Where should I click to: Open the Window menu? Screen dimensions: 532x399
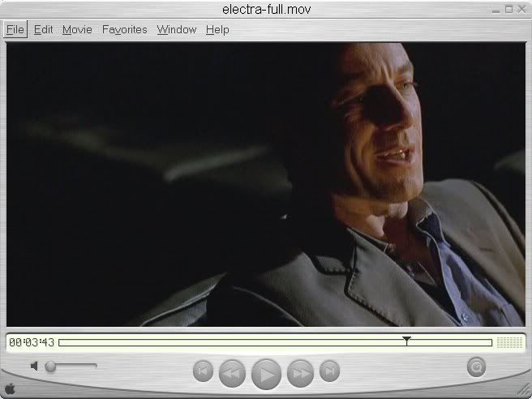click(x=177, y=29)
